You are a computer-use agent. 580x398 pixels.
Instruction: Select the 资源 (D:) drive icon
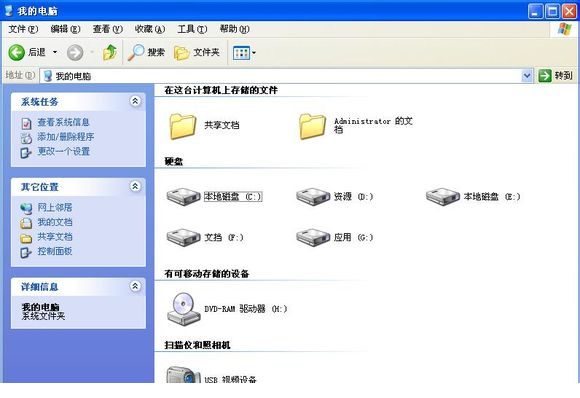[313, 196]
